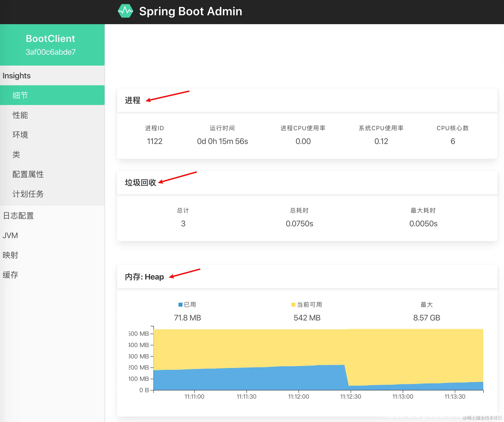The width and height of the screenshot is (504, 422).
Task: Click the 最大耗时 value 0.0050s
Action: [x=423, y=224]
